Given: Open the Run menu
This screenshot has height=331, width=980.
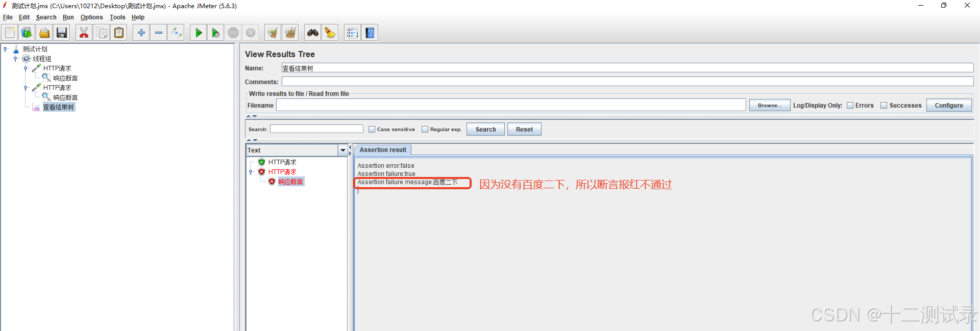Looking at the screenshot, I should click(x=68, y=17).
